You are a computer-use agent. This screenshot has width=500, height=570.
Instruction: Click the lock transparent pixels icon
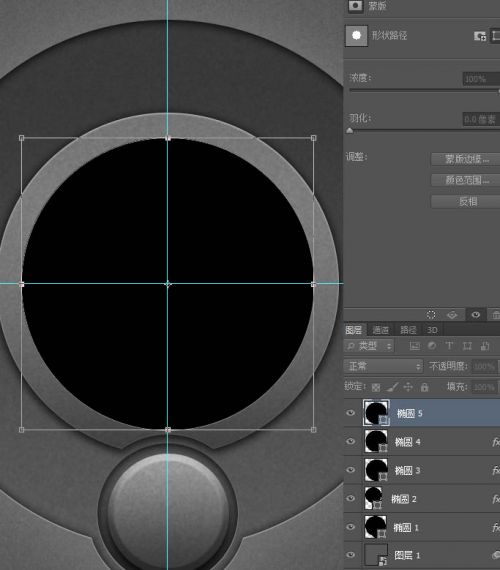(376, 387)
